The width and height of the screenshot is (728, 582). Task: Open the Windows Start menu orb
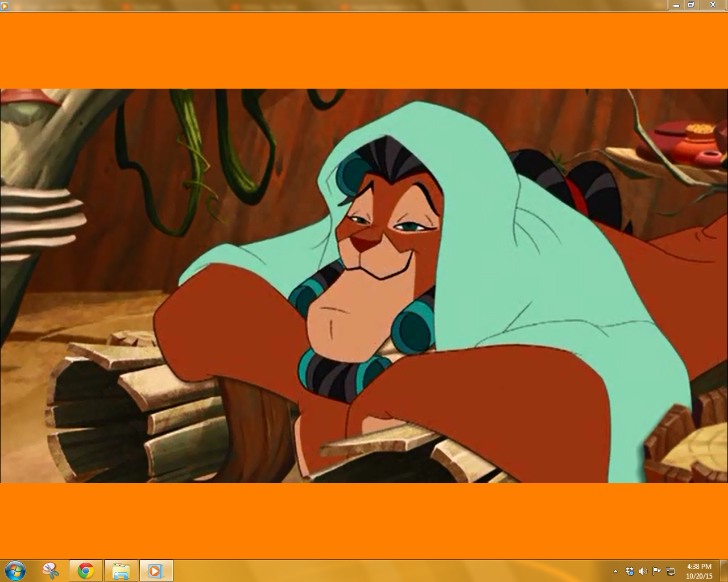(x=15, y=571)
